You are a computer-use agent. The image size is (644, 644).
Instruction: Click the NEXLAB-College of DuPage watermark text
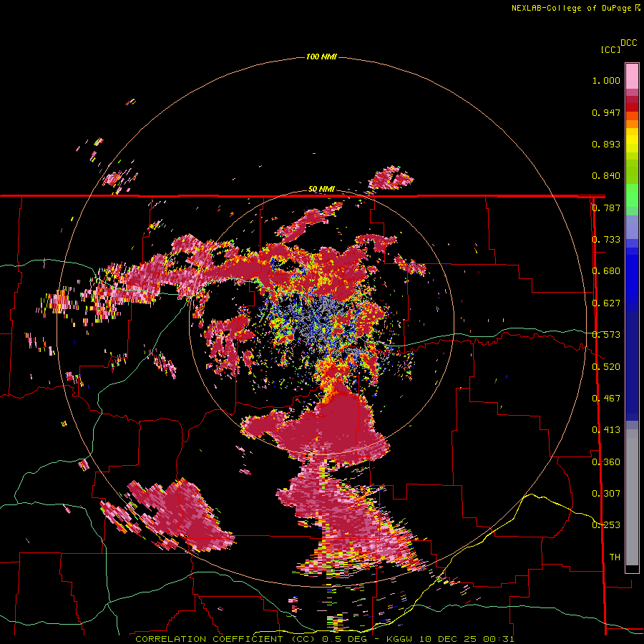(x=573, y=8)
